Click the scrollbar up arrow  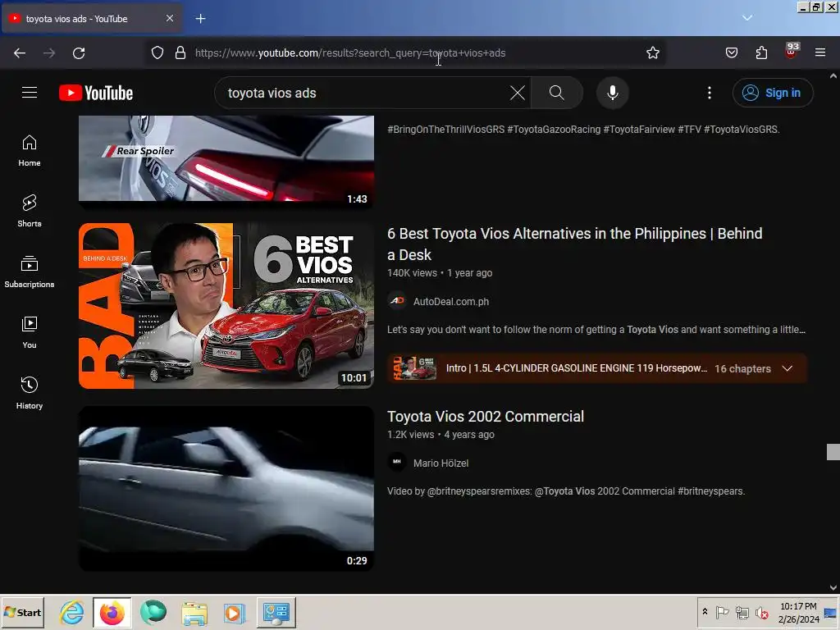coord(833,76)
